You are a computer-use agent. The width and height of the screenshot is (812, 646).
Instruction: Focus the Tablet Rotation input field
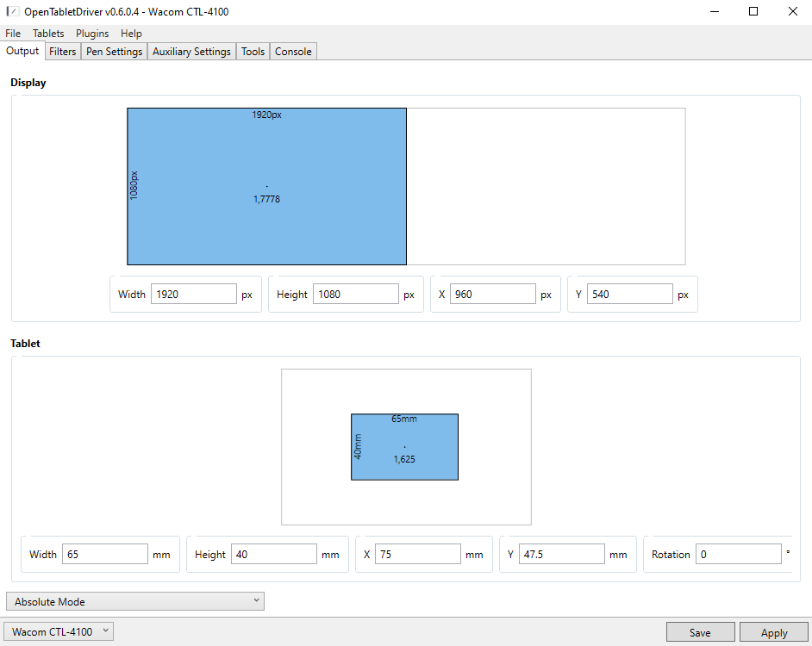tap(739, 555)
